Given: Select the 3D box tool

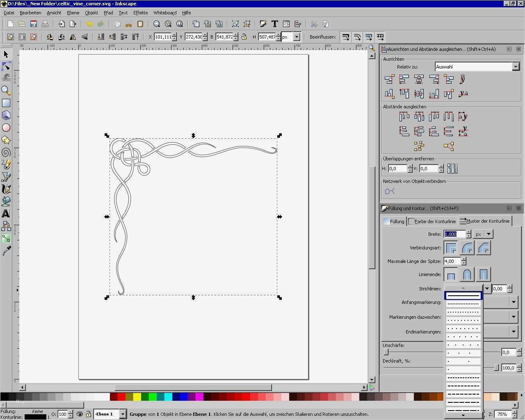Looking at the screenshot, I should point(6,115).
